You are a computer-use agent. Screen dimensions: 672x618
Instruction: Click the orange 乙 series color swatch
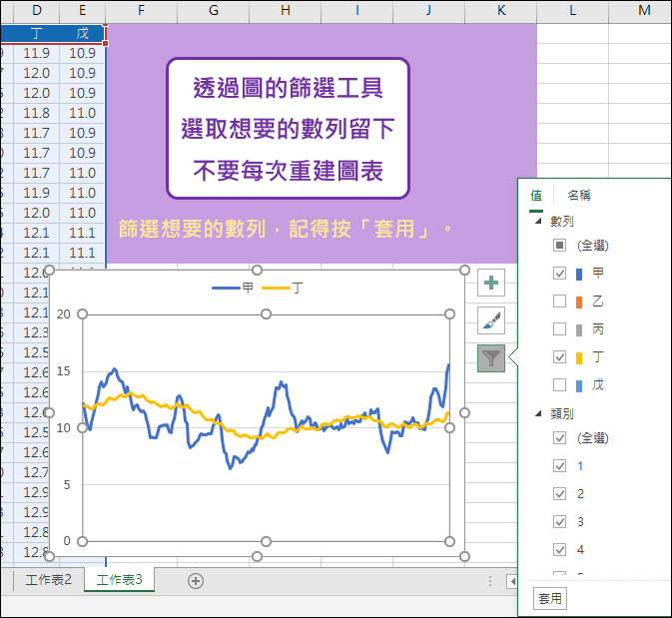click(x=579, y=302)
